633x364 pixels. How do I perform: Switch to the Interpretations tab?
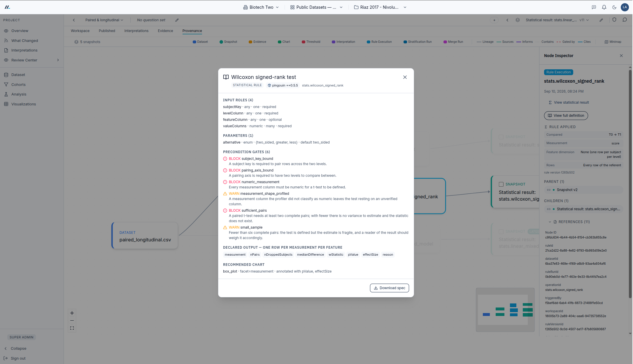pos(136,31)
